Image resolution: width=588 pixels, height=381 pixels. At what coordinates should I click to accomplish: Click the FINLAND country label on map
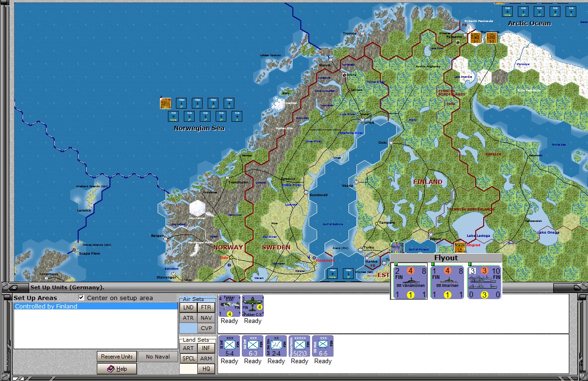point(428,182)
